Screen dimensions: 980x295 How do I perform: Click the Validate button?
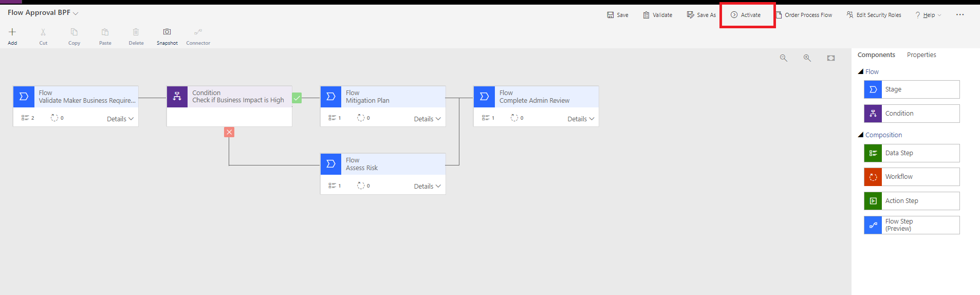pyautogui.click(x=658, y=15)
